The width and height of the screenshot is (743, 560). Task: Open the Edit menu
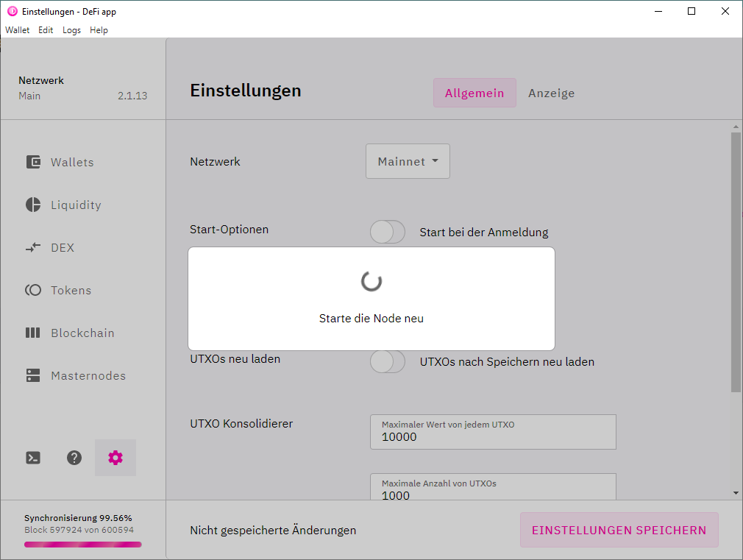coord(46,30)
